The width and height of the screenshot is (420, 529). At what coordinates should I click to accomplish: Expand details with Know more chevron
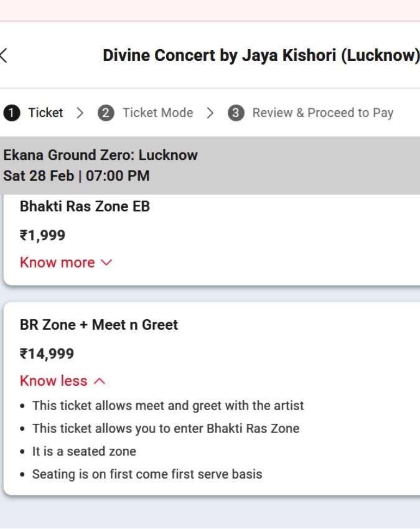click(106, 263)
